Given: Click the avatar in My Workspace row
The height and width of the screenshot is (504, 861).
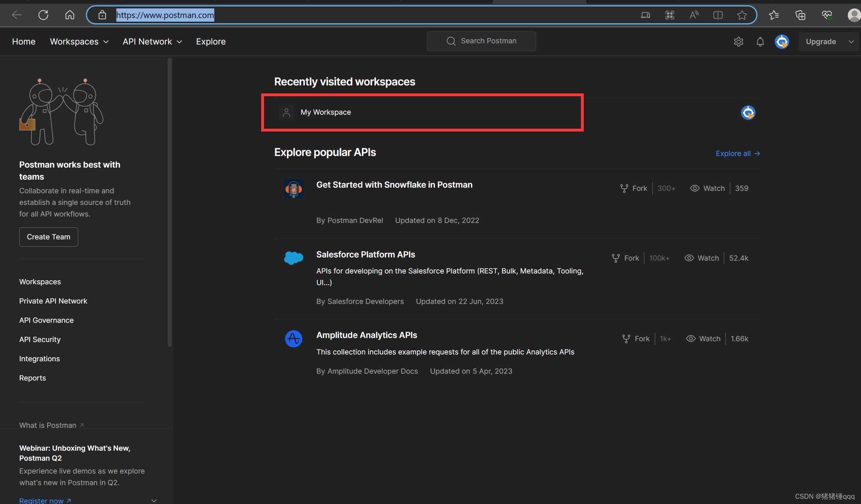Looking at the screenshot, I should coord(748,113).
